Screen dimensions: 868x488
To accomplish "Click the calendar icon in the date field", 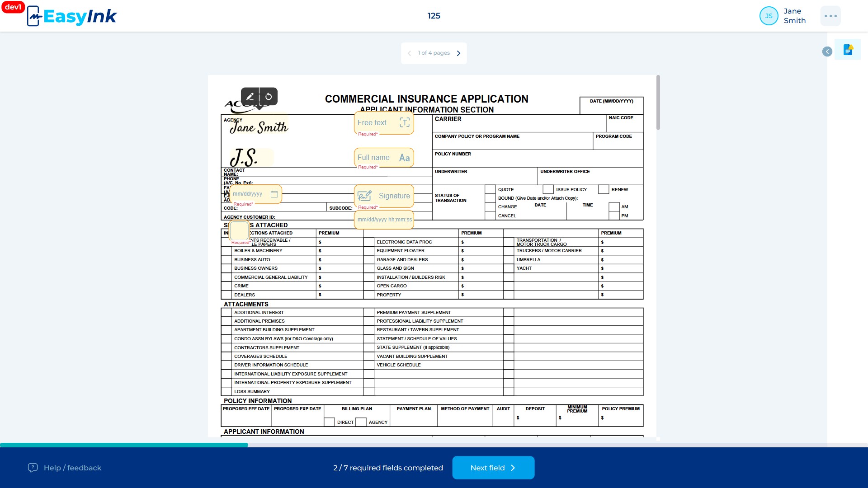I will (274, 194).
